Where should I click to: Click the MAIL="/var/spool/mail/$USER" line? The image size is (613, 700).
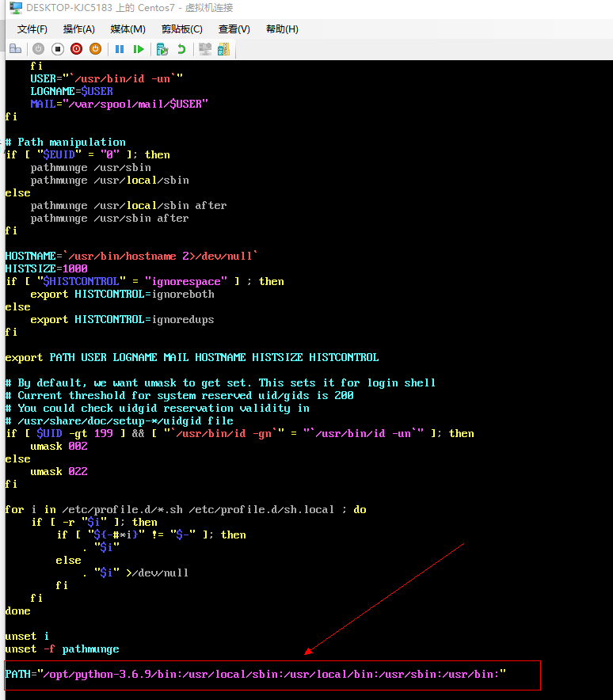click(x=120, y=104)
